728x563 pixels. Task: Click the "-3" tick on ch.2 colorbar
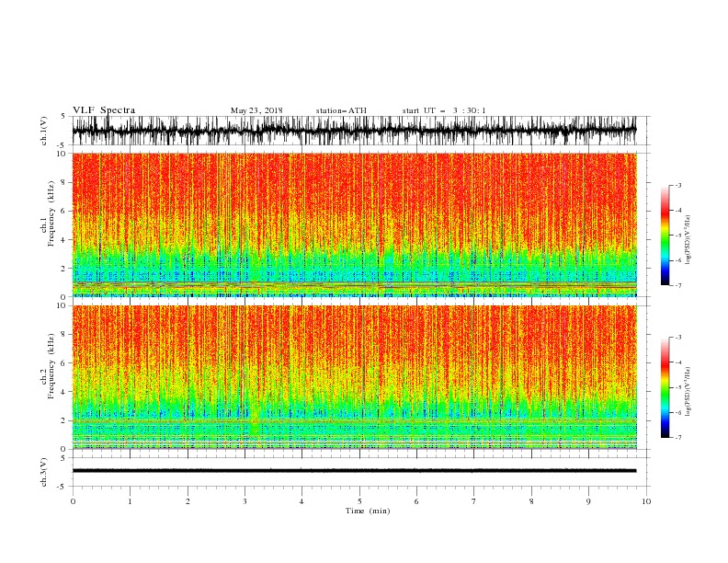tap(678, 338)
